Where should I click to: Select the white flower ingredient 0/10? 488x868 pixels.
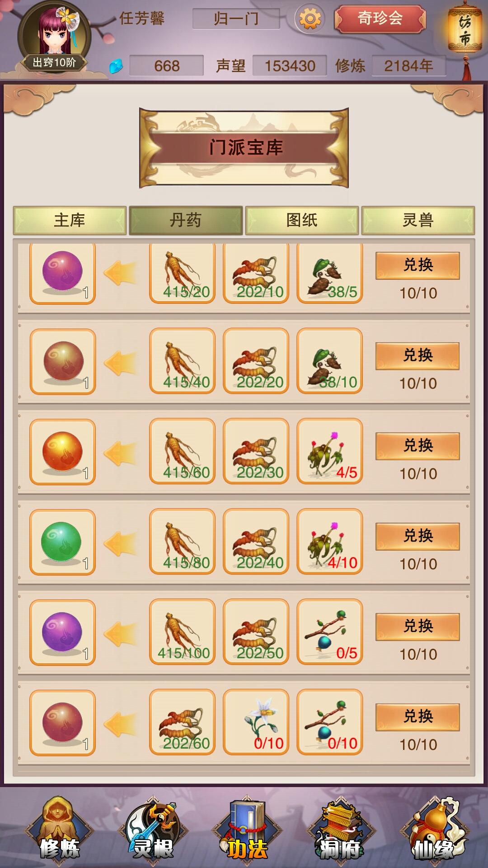point(256,722)
